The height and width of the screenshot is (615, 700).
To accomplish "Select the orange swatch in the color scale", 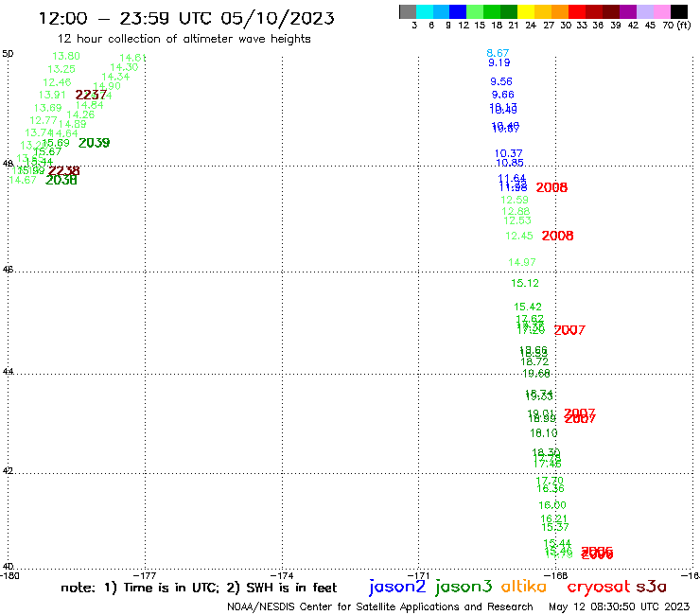I will pyautogui.click(x=560, y=11).
